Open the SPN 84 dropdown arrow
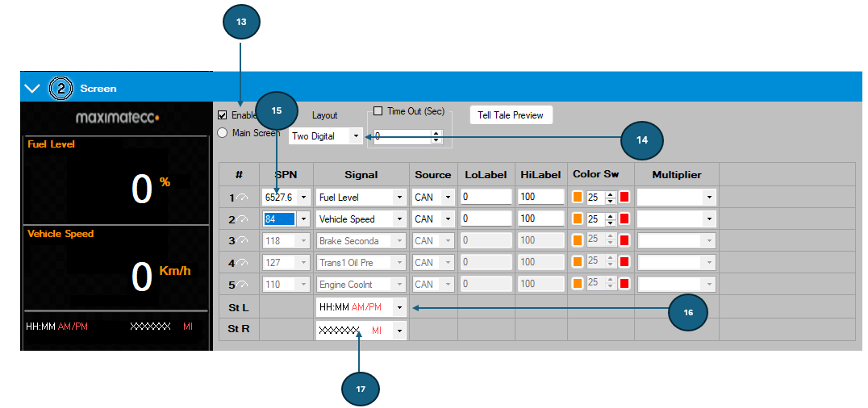This screenshot has width=868, height=408. click(303, 219)
